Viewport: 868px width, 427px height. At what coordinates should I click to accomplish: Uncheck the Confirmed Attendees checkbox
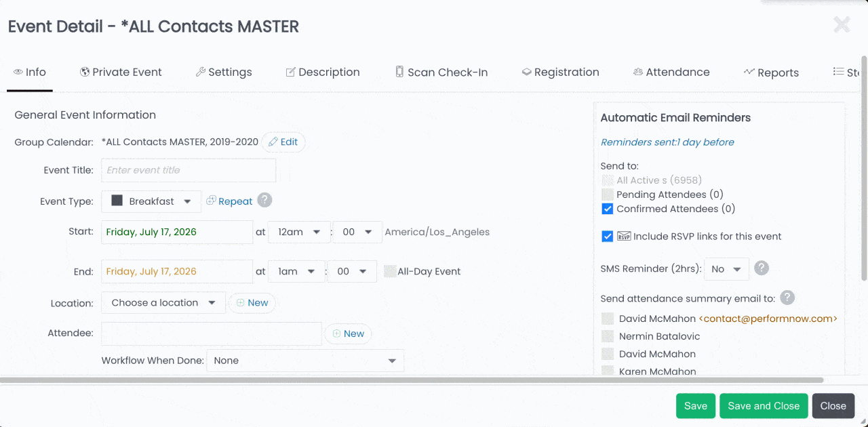point(607,209)
